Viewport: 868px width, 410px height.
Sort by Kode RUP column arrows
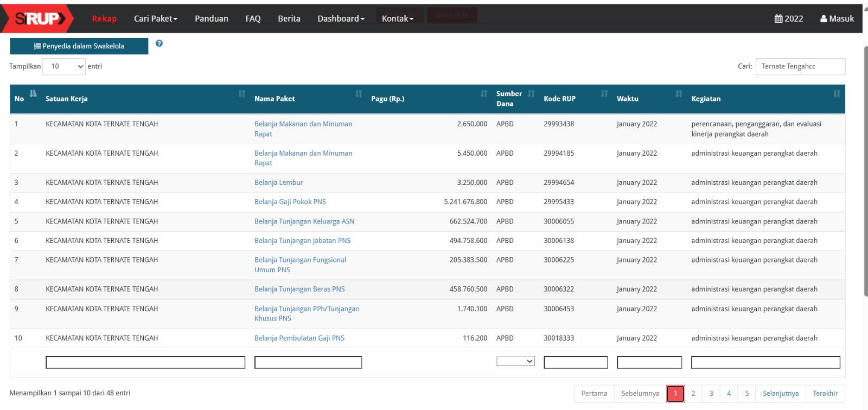(604, 94)
